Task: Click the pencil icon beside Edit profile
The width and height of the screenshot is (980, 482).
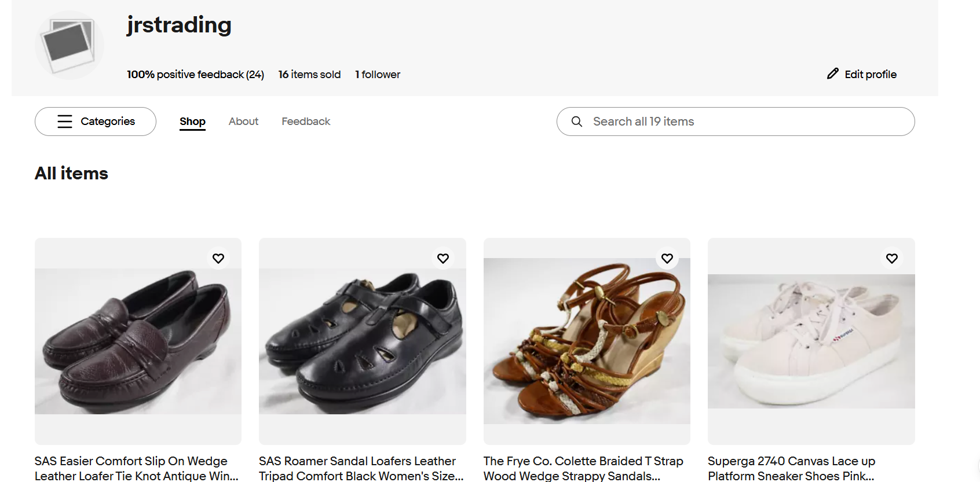Action: point(833,73)
